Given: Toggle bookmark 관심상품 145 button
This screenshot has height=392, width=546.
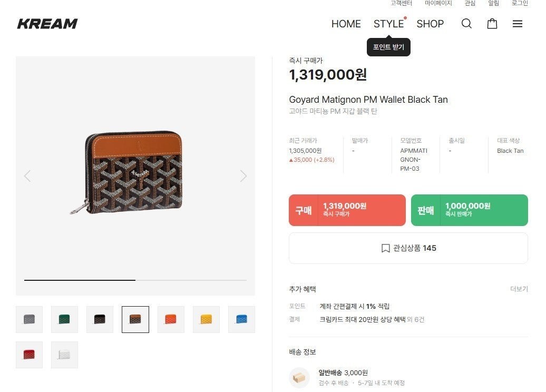Looking at the screenshot, I should [x=408, y=248].
